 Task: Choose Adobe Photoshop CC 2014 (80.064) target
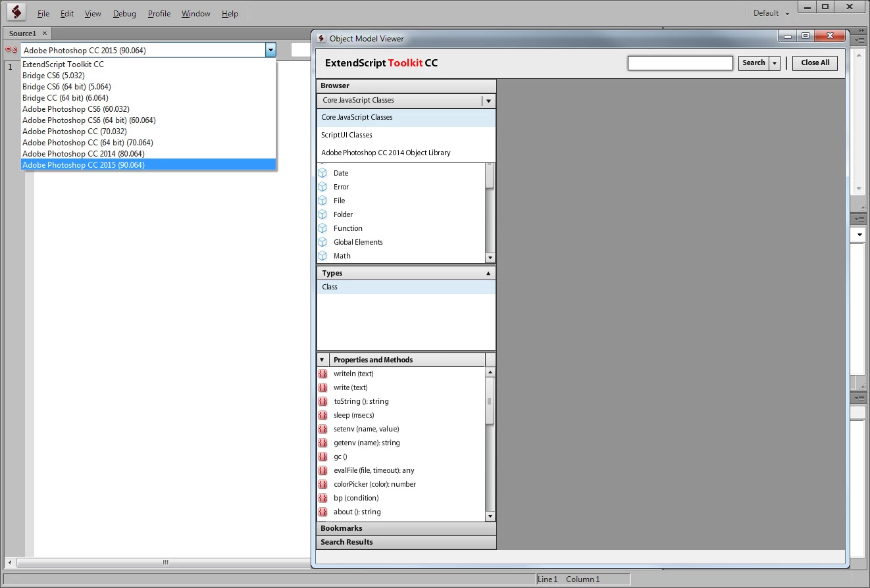(x=148, y=154)
